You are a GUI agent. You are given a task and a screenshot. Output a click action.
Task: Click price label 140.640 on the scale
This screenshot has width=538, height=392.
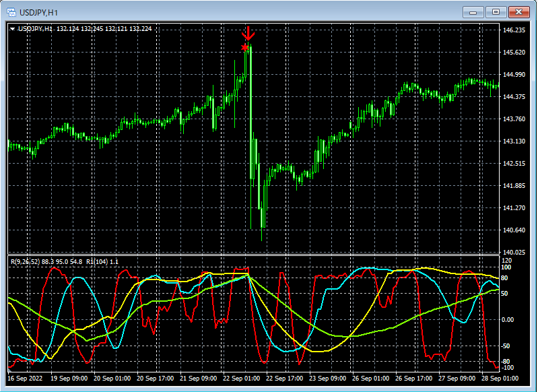click(514, 230)
